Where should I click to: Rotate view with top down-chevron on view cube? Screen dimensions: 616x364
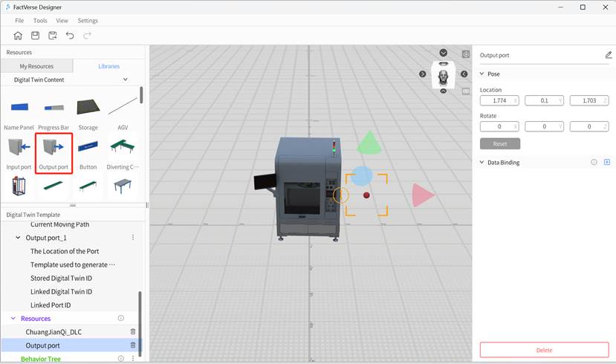tap(443, 53)
